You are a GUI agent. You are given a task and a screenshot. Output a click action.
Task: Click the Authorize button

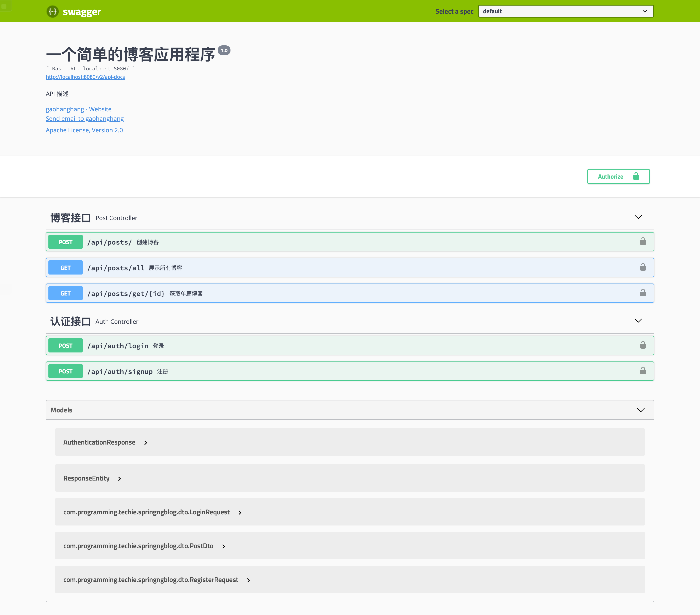coord(618,176)
